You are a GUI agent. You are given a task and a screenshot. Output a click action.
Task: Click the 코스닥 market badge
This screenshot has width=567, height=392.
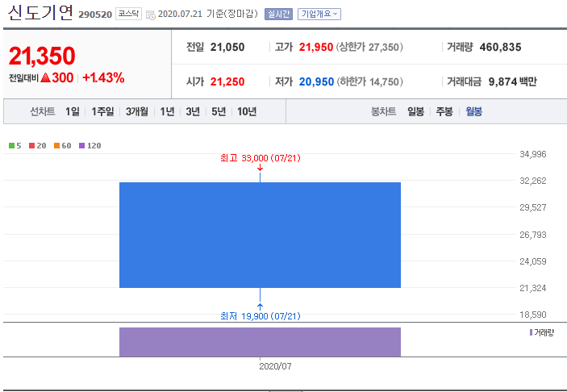pos(128,14)
